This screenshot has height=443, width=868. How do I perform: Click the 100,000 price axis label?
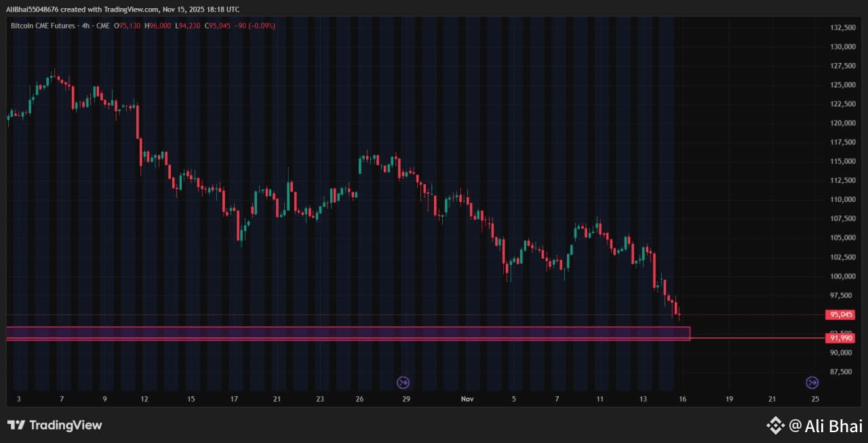coord(842,276)
